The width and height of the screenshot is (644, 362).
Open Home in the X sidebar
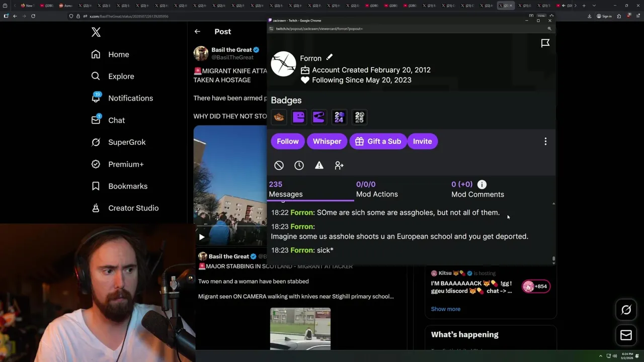110,54
